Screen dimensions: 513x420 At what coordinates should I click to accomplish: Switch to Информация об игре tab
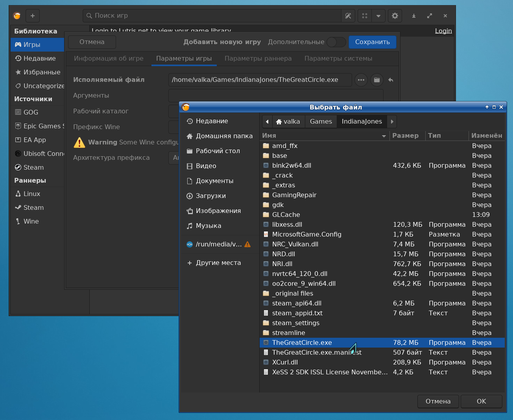(x=109, y=58)
